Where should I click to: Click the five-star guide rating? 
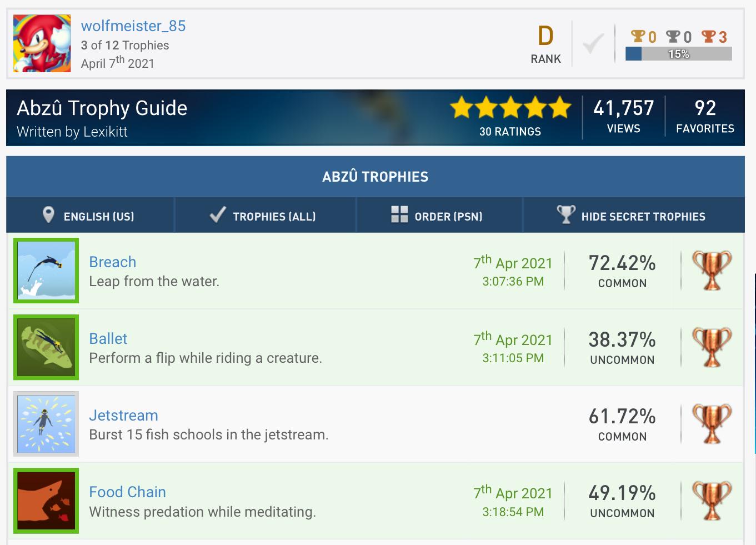click(x=510, y=107)
